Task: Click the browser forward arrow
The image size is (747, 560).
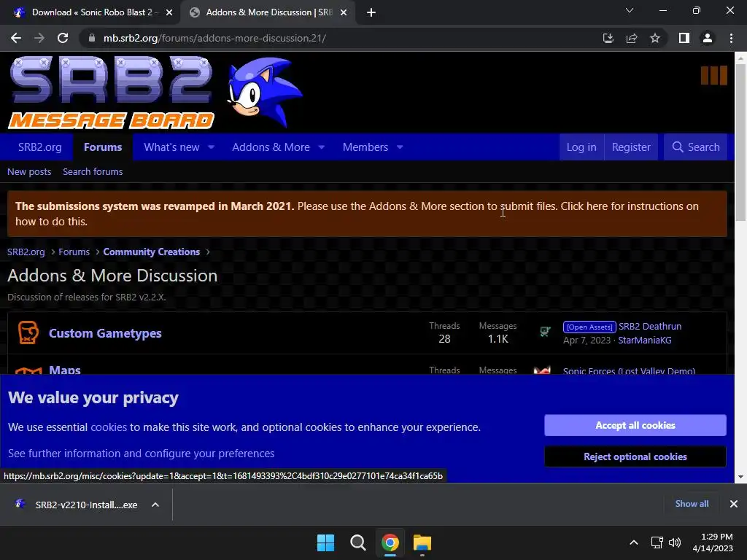Action: pos(39,38)
